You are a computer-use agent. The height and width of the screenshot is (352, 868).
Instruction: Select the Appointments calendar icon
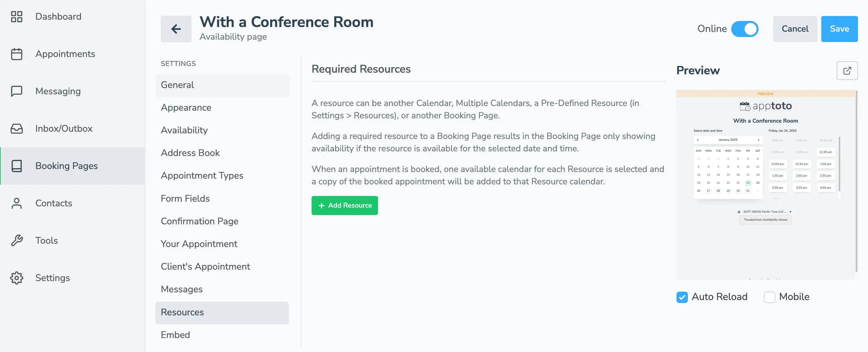[x=17, y=54]
